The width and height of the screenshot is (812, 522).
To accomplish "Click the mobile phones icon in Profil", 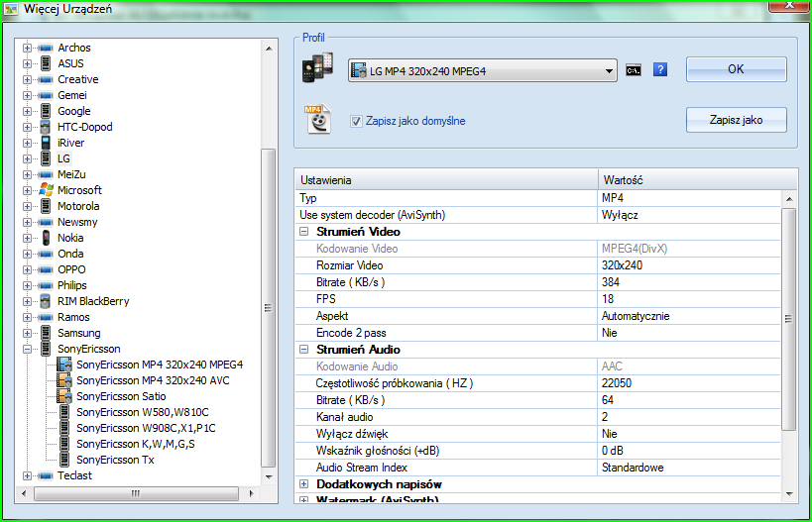I will coord(317,70).
